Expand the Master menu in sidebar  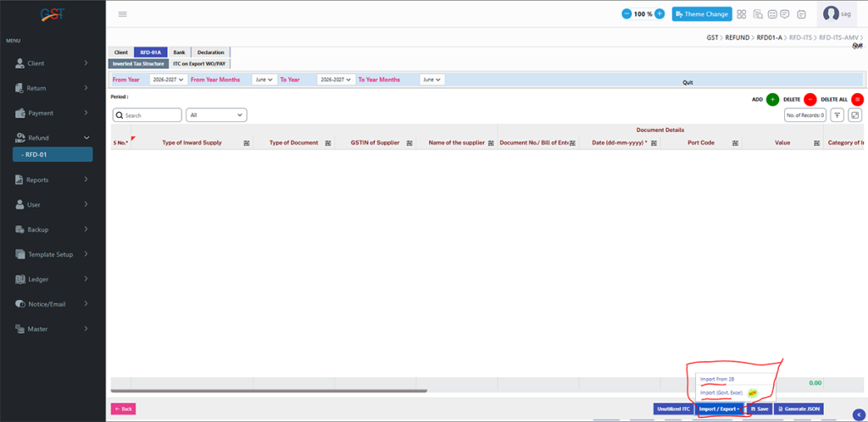(52, 329)
